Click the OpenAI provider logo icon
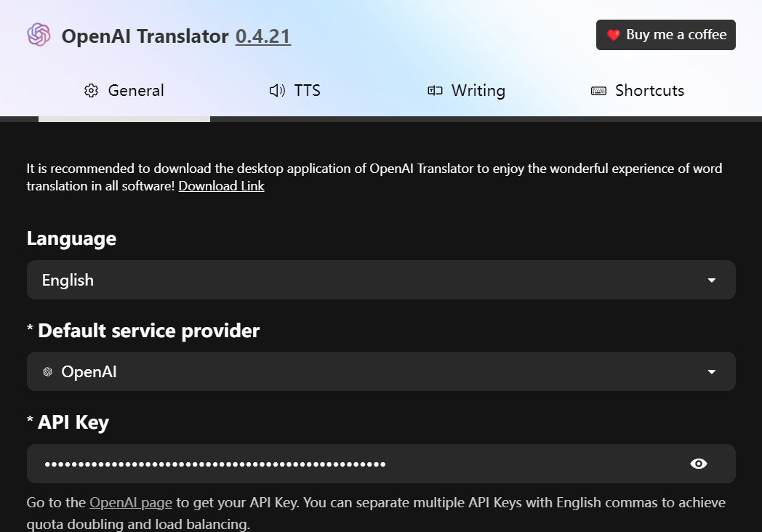The image size is (762, 532). click(48, 372)
